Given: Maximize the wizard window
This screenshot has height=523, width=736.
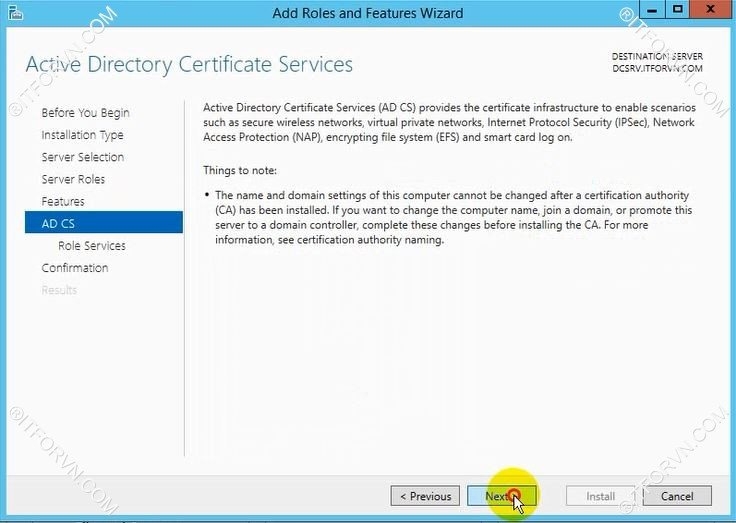Looking at the screenshot, I should tap(678, 11).
